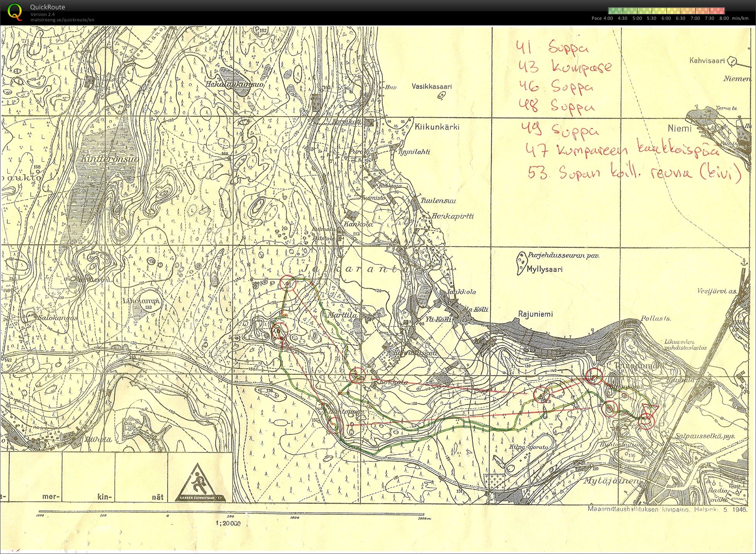The image size is (756, 554).
Task: Click the 4:30 pace legend label
Action: click(x=622, y=18)
